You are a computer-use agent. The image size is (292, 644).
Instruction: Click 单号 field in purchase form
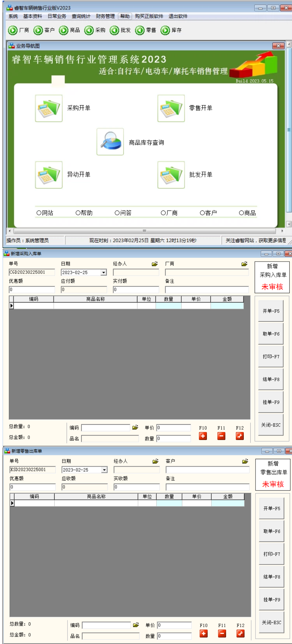pos(32,272)
